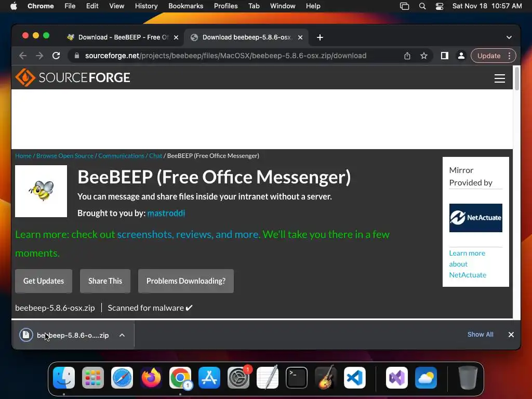The height and width of the screenshot is (399, 532).
Task: Click the Spotlight search icon in the menu bar
Action: pos(422,6)
